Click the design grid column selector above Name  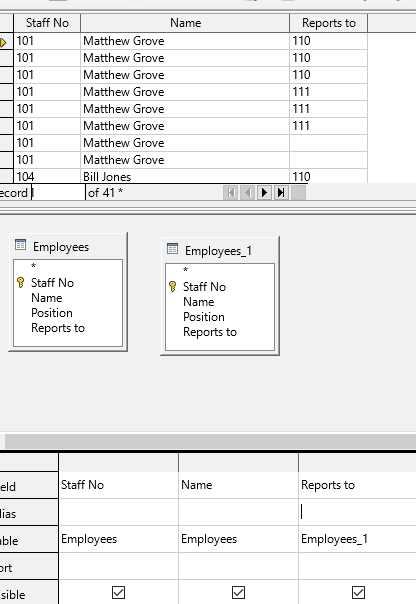tap(238, 462)
